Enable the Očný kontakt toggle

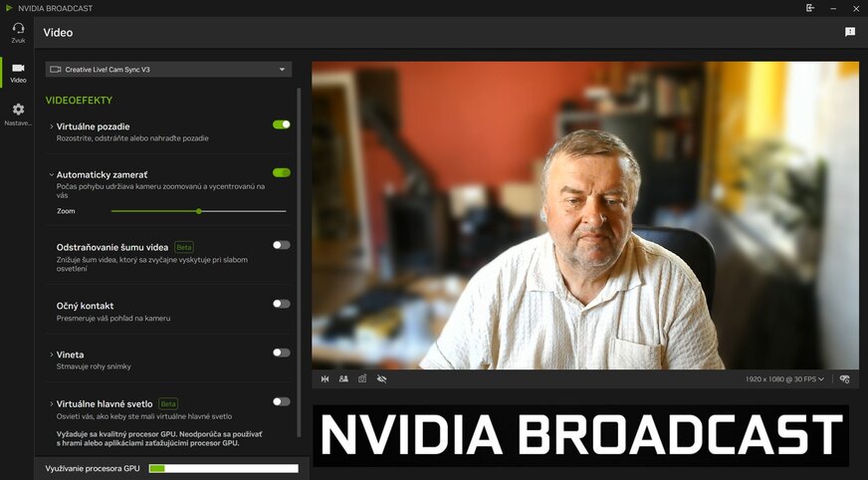pos(282,304)
